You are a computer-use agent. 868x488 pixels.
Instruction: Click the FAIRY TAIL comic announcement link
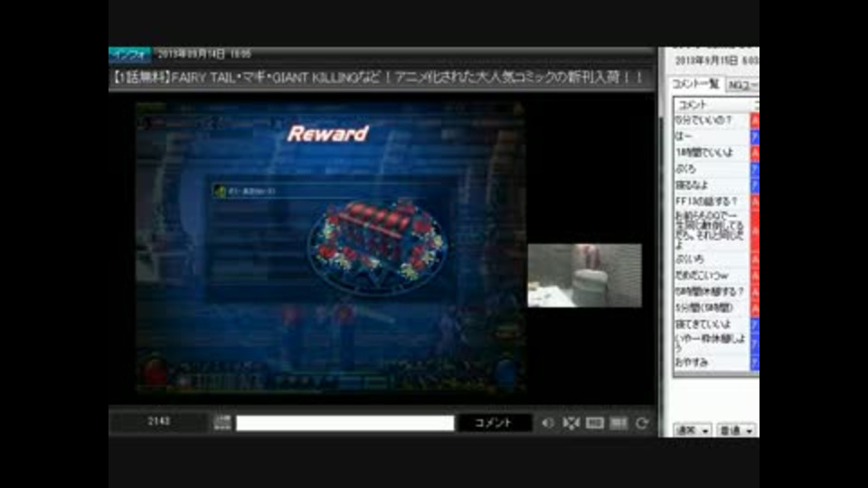pyautogui.click(x=376, y=77)
